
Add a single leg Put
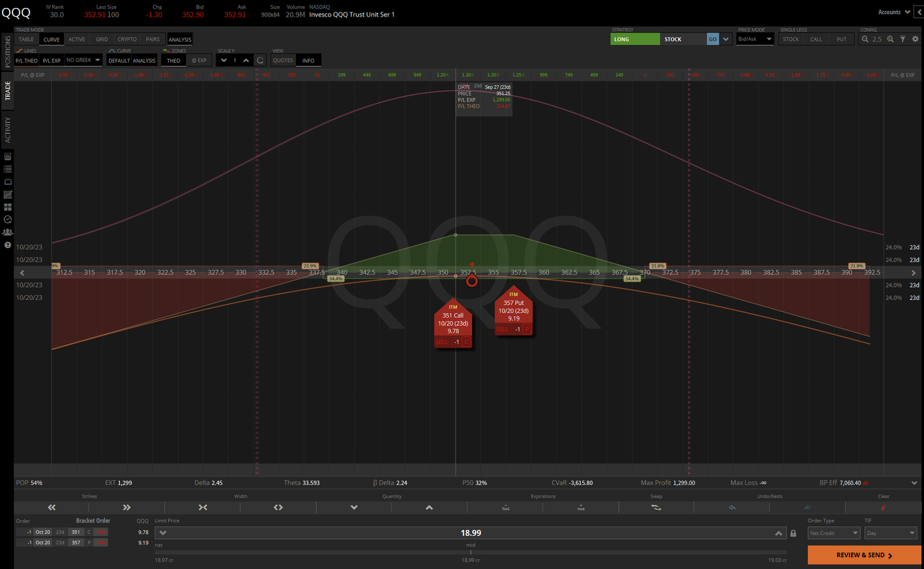coord(841,39)
